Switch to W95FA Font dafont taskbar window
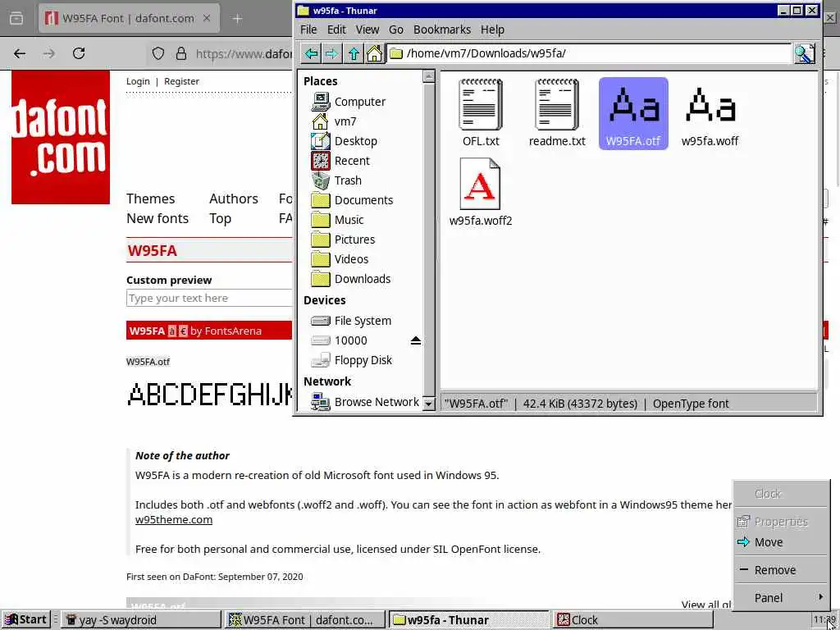This screenshot has height=630, width=840. (x=305, y=620)
